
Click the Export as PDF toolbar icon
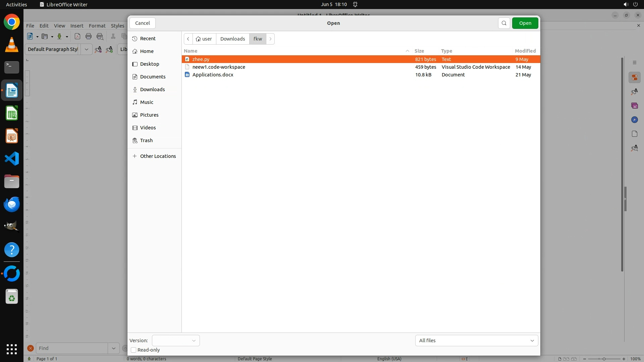pos(77,37)
